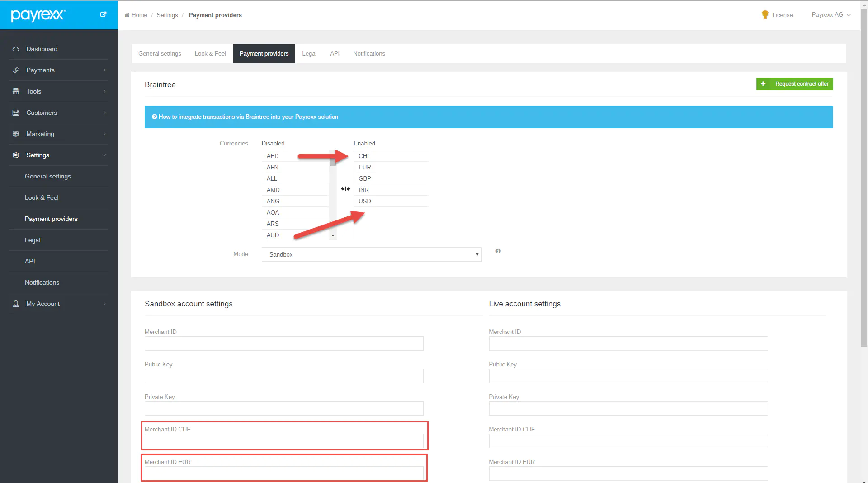
Task: Click the external link icon beside Payrexx logo
Action: click(x=103, y=14)
